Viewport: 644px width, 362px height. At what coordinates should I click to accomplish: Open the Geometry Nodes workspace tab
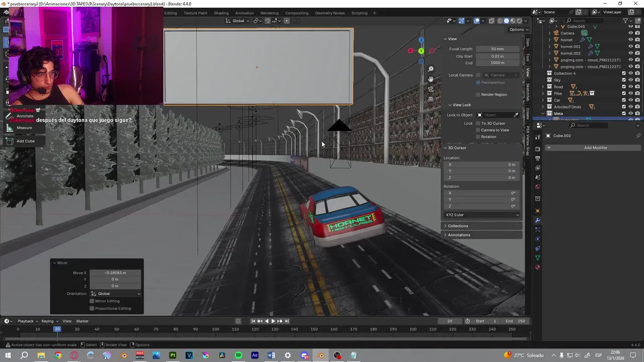330,13
